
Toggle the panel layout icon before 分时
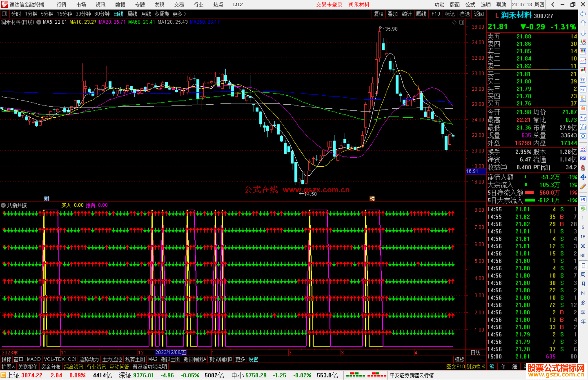(x=5, y=14)
